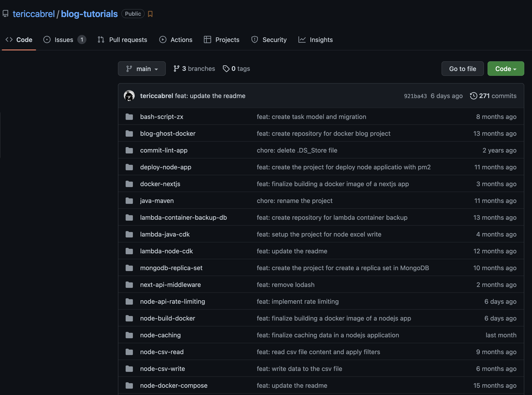The height and width of the screenshot is (395, 532).
Task: Click the tag icon beside 0 tags
Action: tap(226, 69)
